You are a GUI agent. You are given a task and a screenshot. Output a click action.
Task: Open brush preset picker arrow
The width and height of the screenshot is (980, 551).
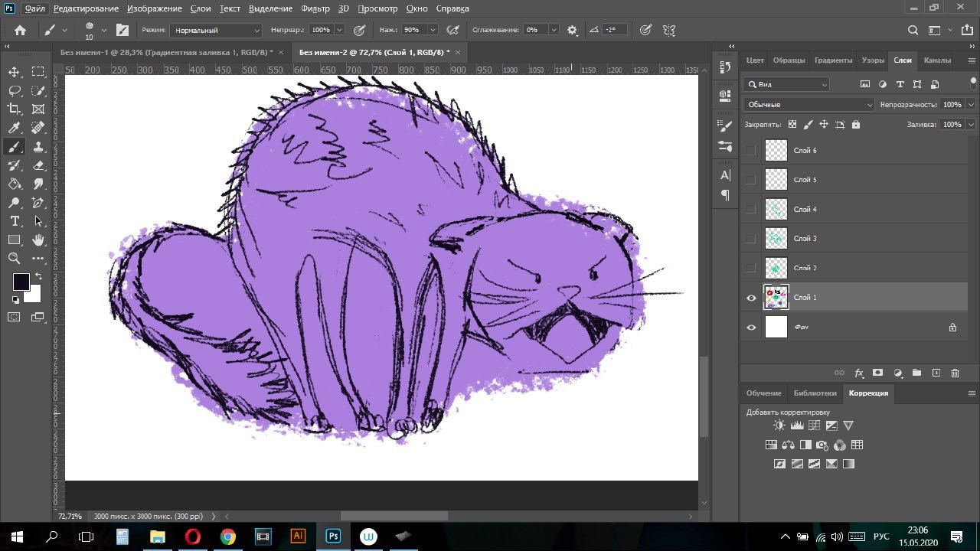tap(103, 30)
